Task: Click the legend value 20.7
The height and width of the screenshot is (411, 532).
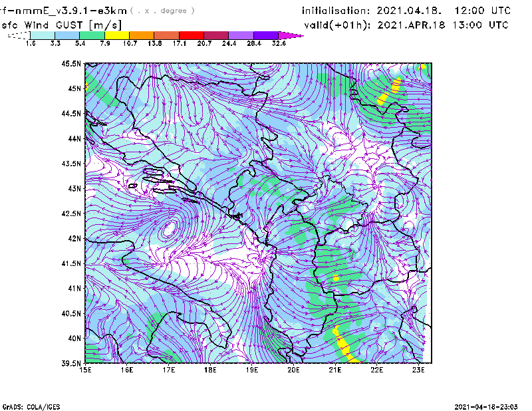Action: click(204, 43)
